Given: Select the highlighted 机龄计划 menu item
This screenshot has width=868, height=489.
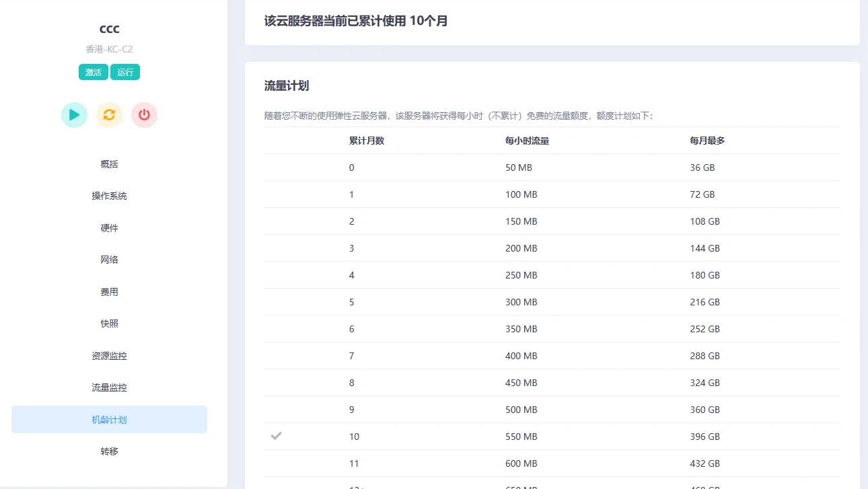Looking at the screenshot, I should [x=109, y=420].
